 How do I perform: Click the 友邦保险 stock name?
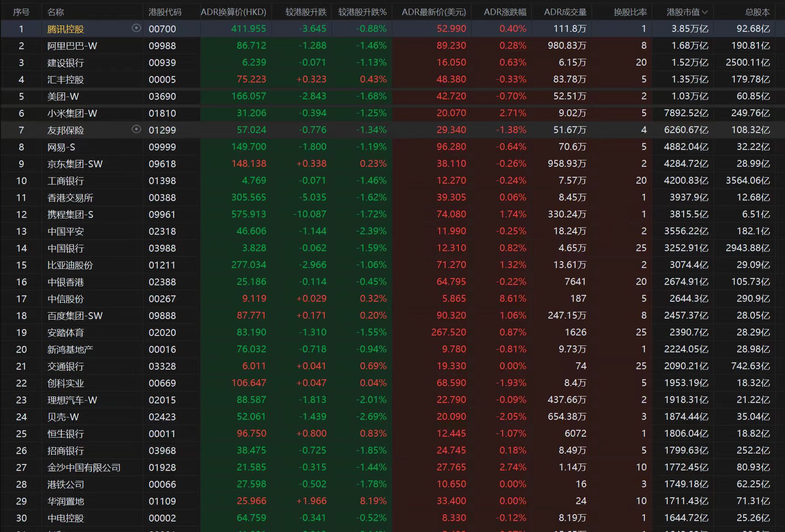[x=66, y=130]
